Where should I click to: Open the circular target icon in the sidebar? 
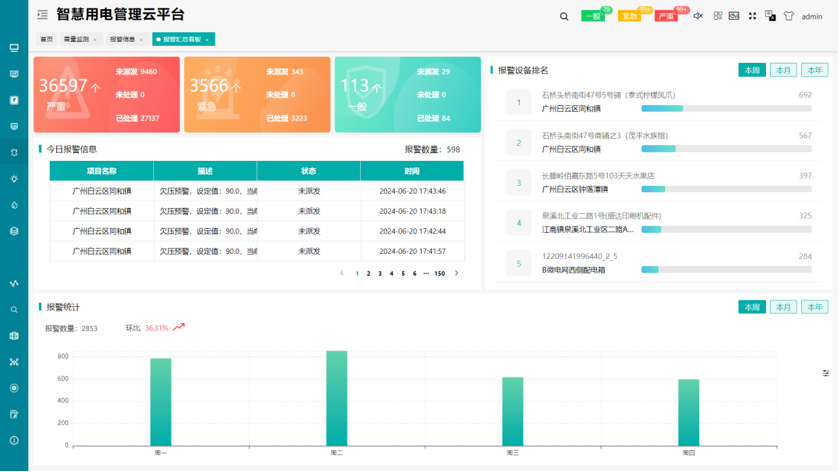click(14, 388)
